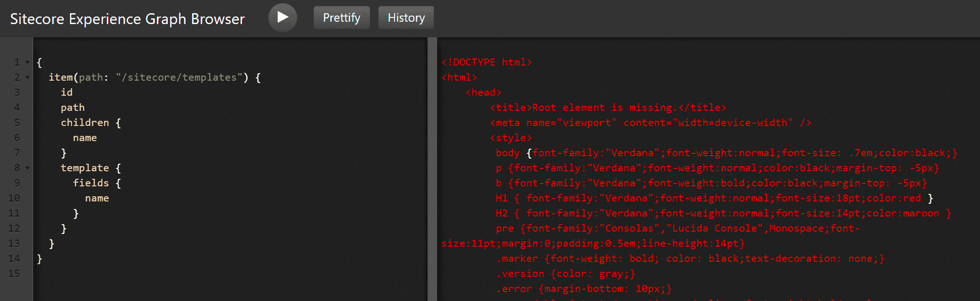Viewport: 980px width, 301px height.
Task: Click the .error margin-bottom line
Action: pyautogui.click(x=584, y=289)
